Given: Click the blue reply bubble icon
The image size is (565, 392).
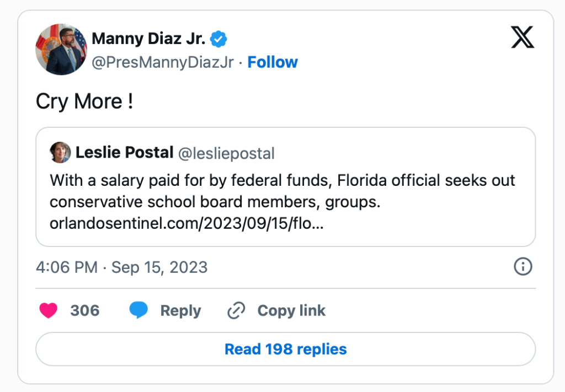Looking at the screenshot, I should click(138, 311).
